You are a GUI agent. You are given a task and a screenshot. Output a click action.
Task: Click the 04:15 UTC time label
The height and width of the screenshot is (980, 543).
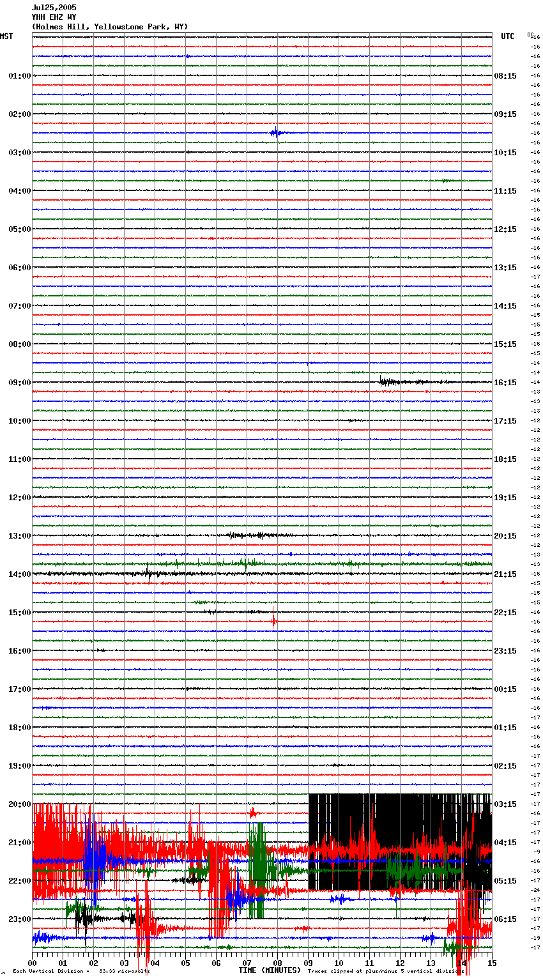point(505,843)
